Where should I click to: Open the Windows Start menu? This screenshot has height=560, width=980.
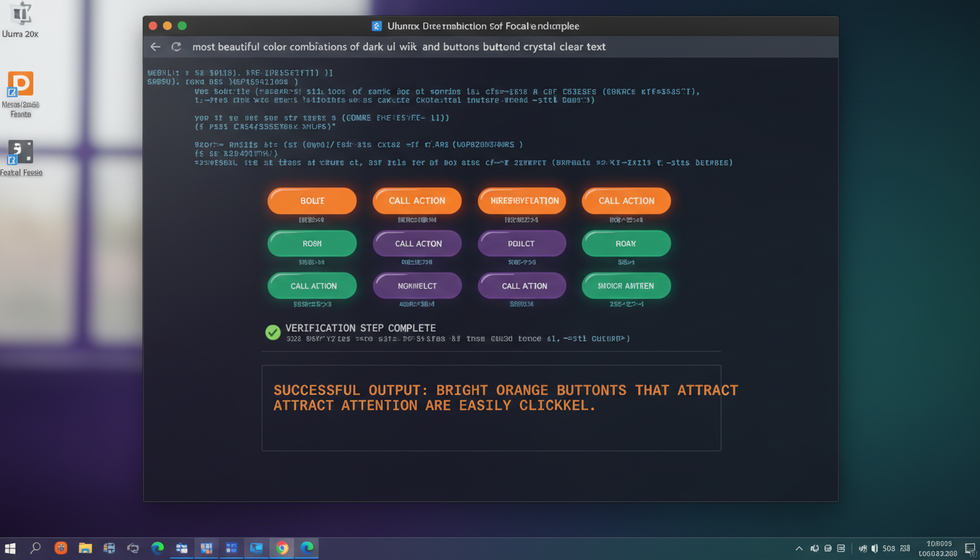[x=10, y=548]
